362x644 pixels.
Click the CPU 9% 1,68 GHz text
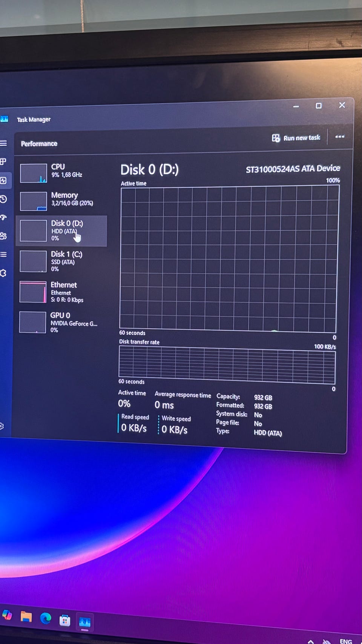(x=67, y=175)
